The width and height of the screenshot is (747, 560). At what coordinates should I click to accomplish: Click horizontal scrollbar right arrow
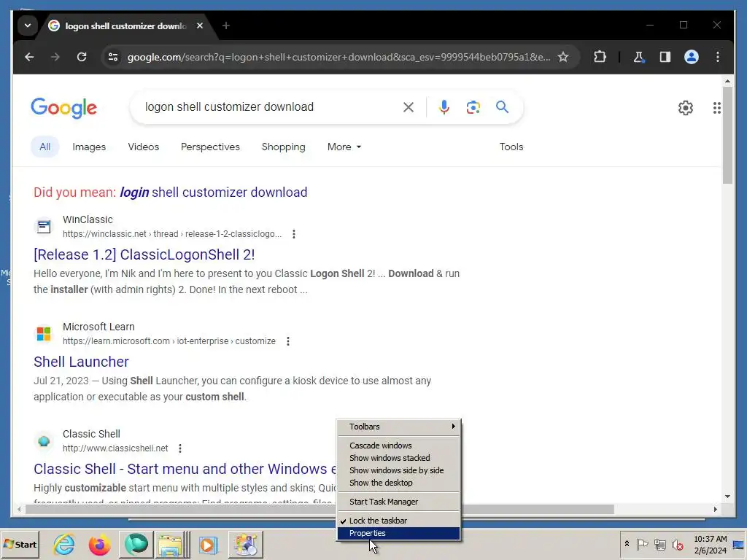715,509
